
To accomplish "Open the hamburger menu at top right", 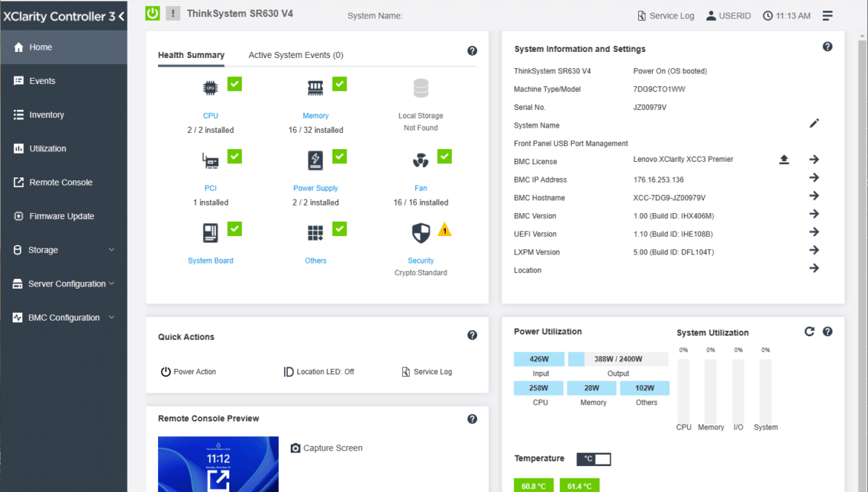I will click(x=828, y=16).
